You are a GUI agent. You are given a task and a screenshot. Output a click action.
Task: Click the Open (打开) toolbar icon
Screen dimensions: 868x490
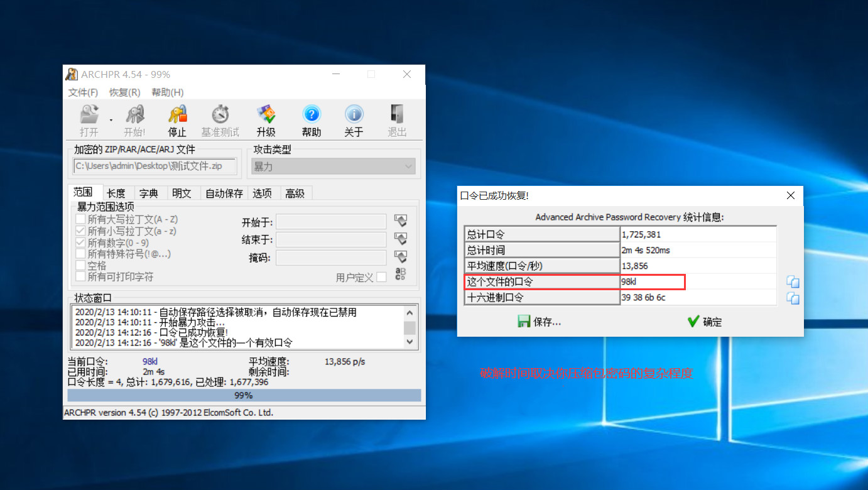coord(89,114)
